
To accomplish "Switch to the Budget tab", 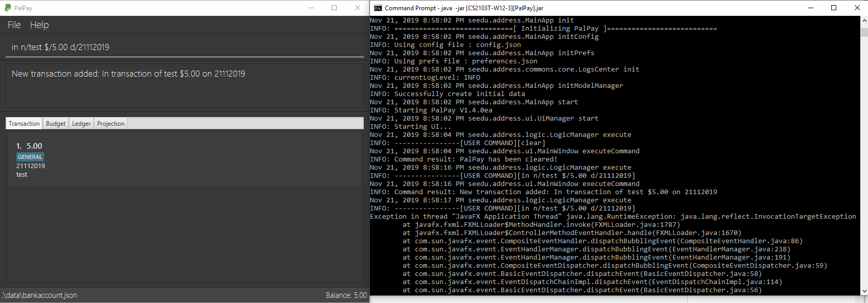I will [56, 124].
